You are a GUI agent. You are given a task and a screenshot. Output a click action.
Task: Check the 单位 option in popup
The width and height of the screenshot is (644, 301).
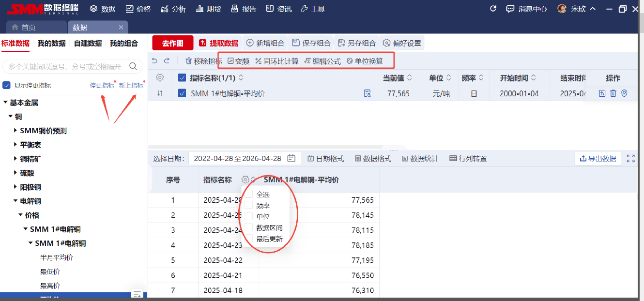[249, 216]
